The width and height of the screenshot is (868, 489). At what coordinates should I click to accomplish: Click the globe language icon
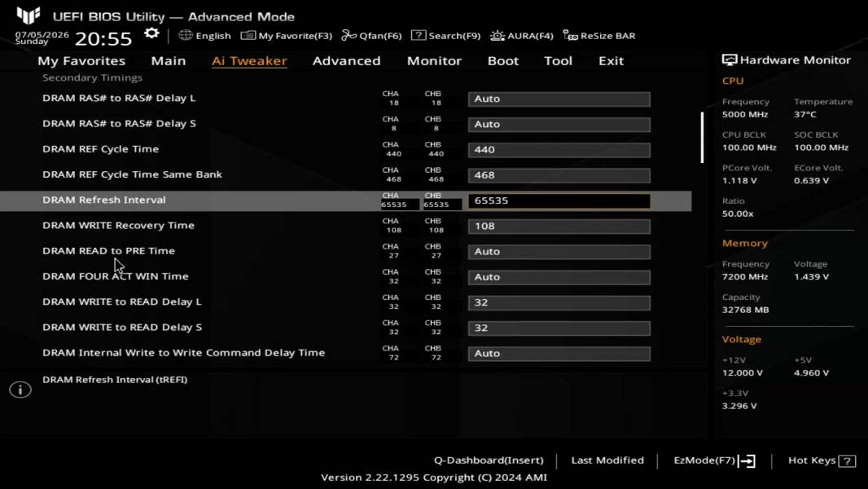186,35
